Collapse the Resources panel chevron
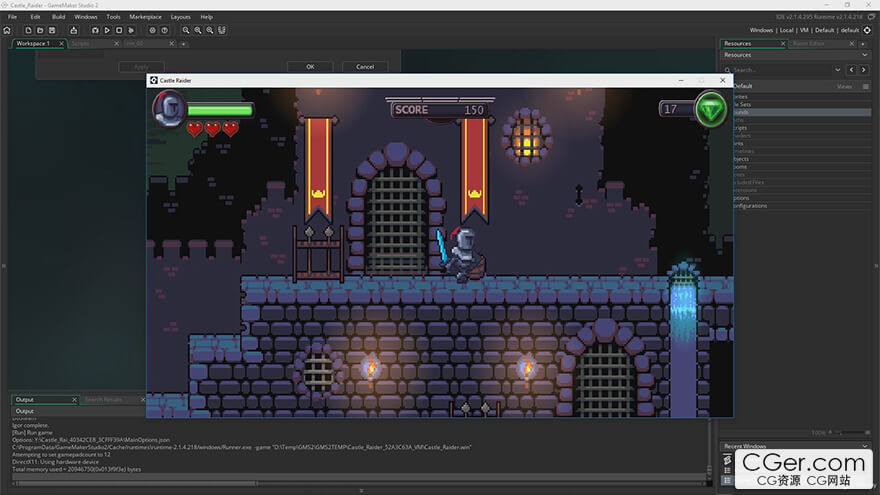The width and height of the screenshot is (880, 495). (x=864, y=55)
